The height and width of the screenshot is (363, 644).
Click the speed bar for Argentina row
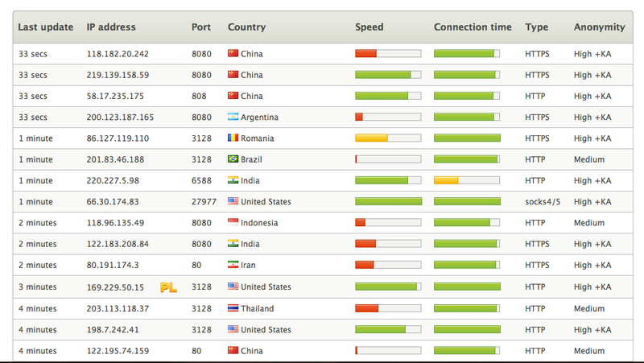pos(388,117)
